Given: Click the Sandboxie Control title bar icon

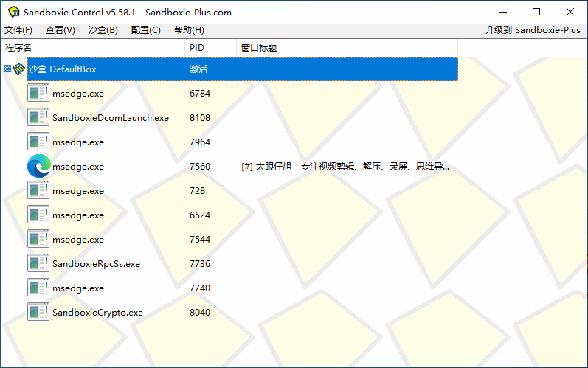Looking at the screenshot, I should coord(13,12).
